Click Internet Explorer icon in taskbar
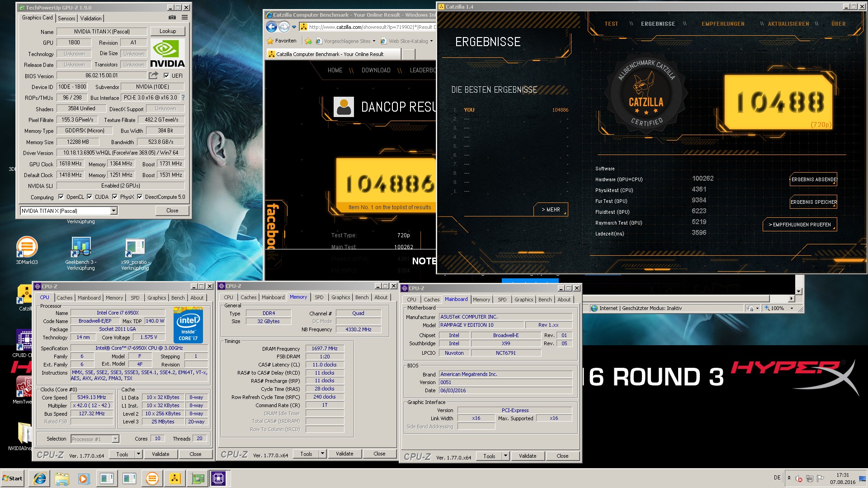The height and width of the screenshot is (488, 868). click(40, 478)
